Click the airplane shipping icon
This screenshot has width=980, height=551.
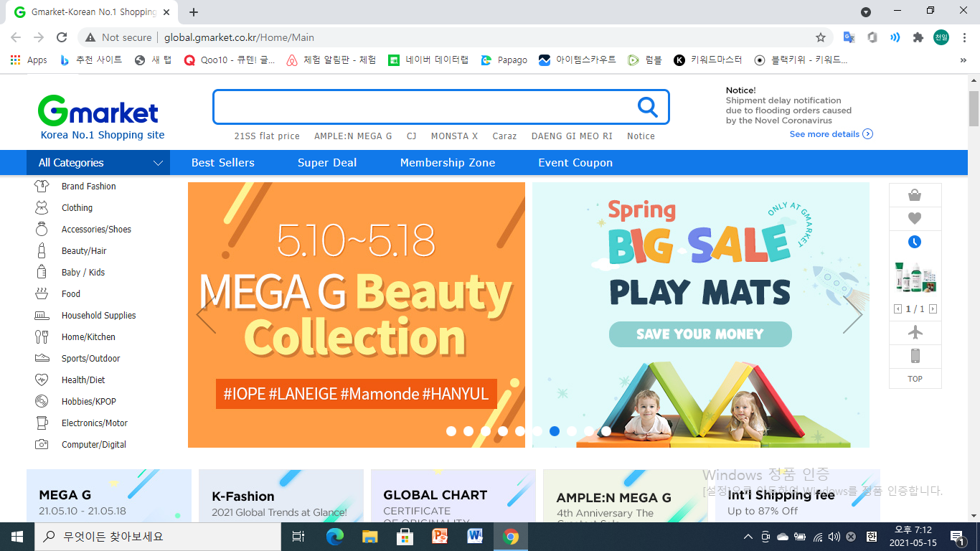coord(915,332)
